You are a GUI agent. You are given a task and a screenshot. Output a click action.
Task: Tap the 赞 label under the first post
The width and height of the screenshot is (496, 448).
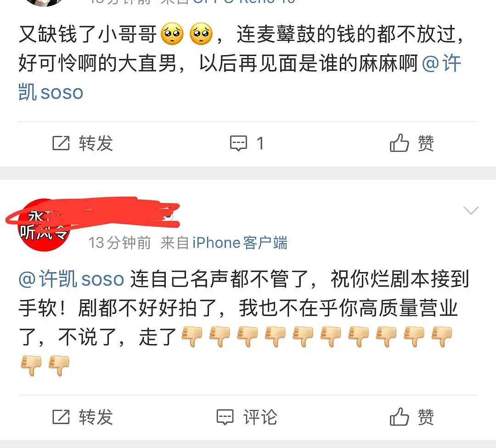[426, 143]
